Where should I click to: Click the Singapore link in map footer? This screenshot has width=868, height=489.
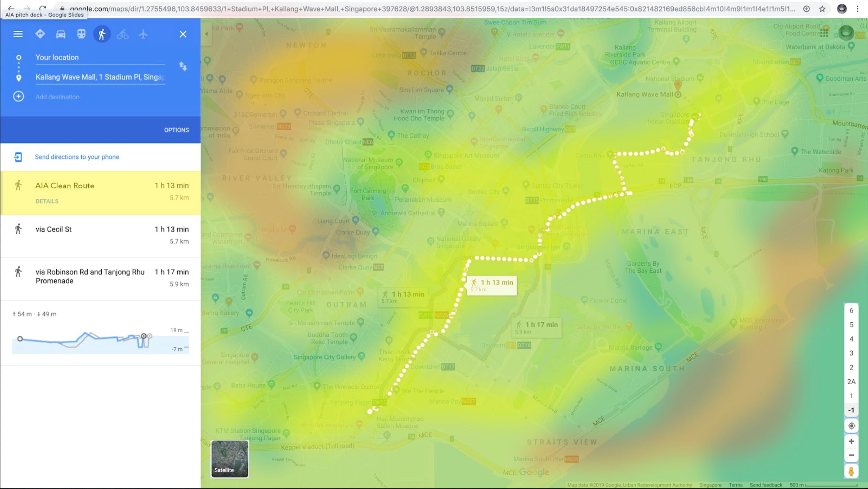[x=710, y=485]
